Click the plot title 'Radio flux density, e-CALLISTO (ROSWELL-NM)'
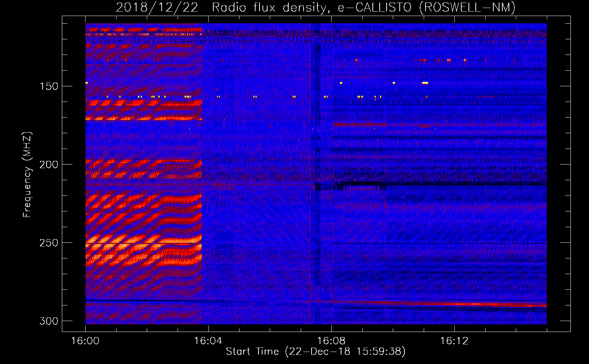589x364 pixels. coord(364,8)
